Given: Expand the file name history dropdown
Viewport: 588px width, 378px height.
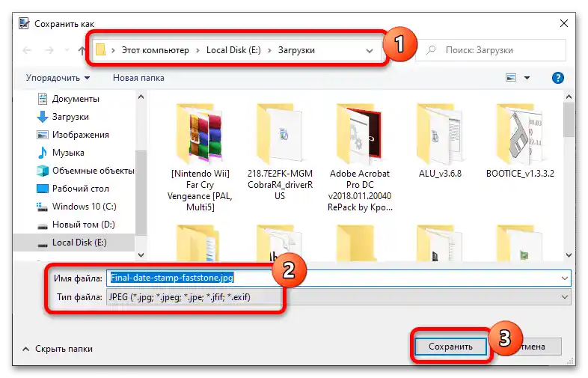Looking at the screenshot, I should click(564, 278).
